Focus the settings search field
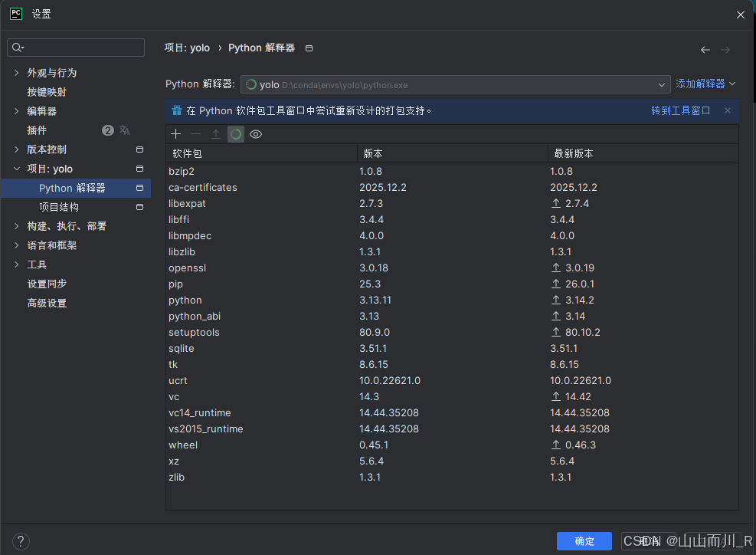This screenshot has width=756, height=555. [x=76, y=48]
